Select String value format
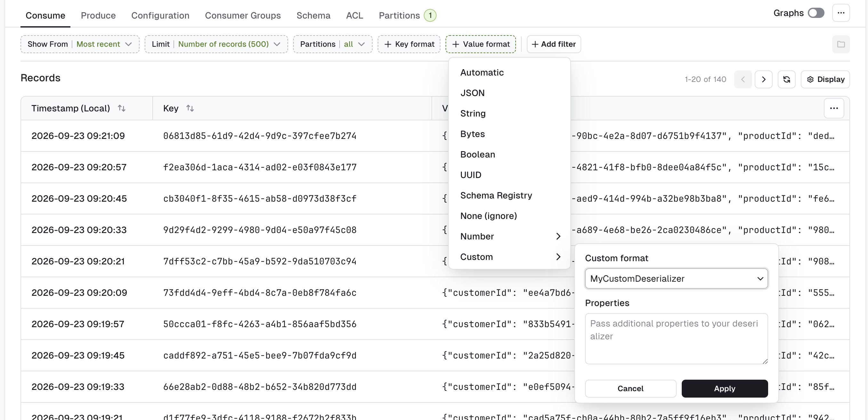The width and height of the screenshot is (868, 420). [509, 114]
